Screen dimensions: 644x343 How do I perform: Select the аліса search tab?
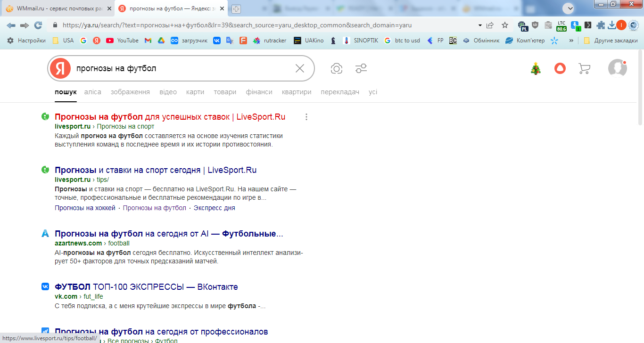point(93,92)
